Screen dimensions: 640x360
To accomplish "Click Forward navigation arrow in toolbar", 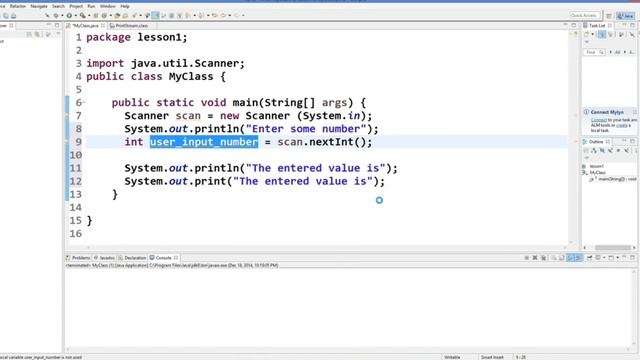I will click(x=236, y=16).
